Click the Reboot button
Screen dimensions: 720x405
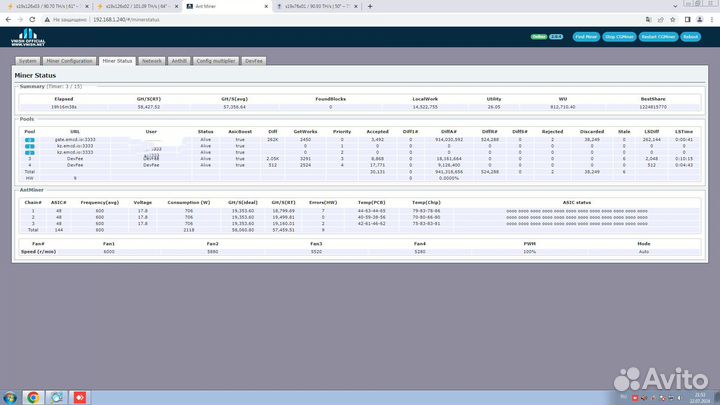click(x=691, y=37)
